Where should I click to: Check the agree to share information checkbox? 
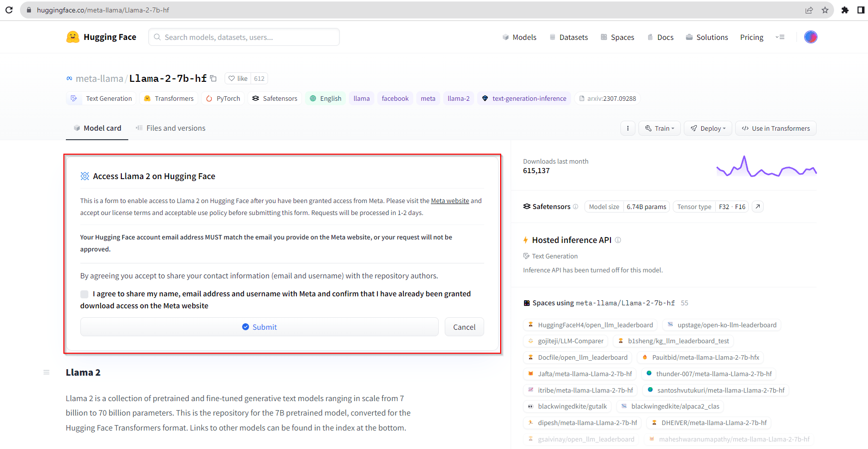click(84, 294)
